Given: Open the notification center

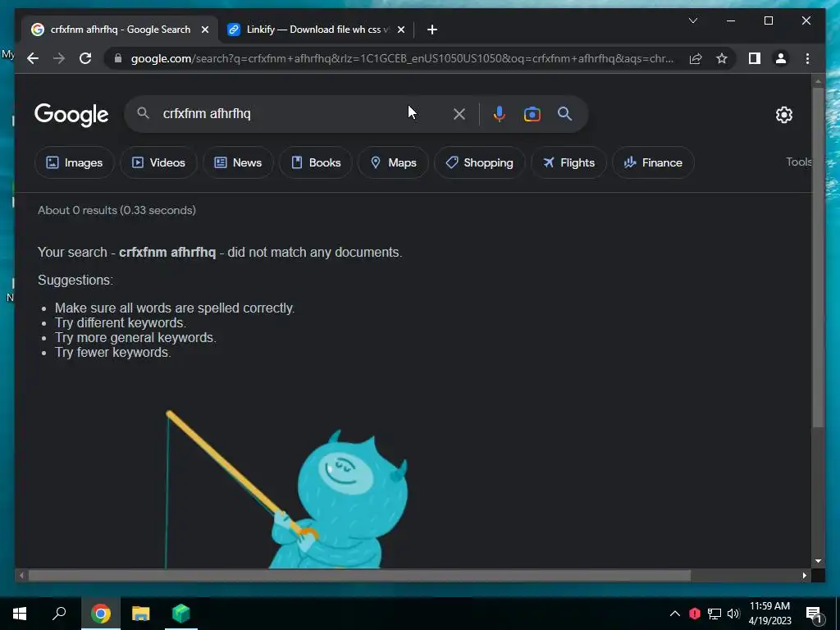Looking at the screenshot, I should click(814, 614).
